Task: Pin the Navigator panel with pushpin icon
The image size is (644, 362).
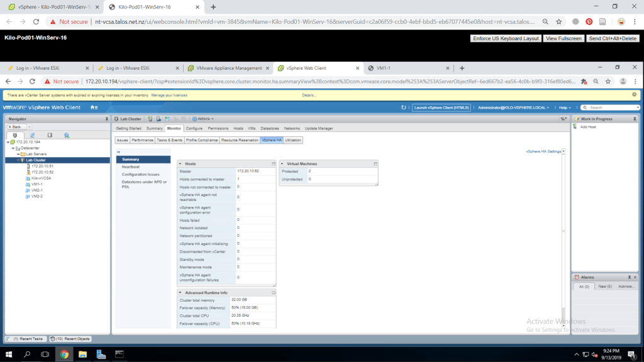Action: tap(106, 119)
